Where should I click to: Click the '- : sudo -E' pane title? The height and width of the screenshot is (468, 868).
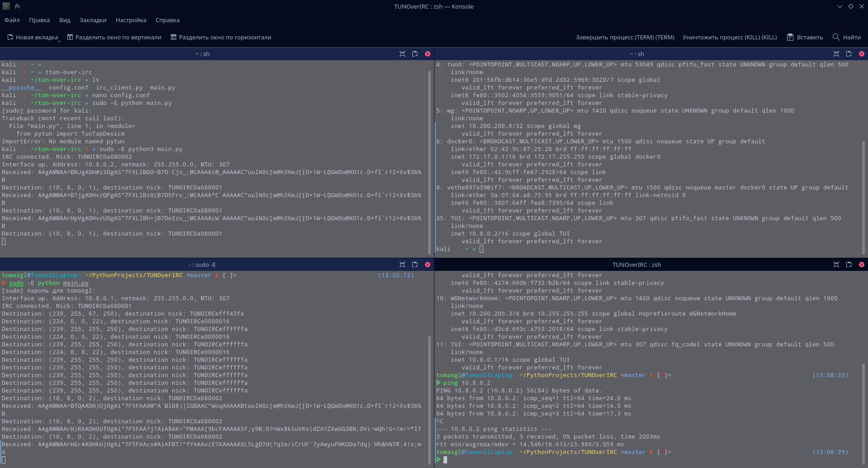202,265
